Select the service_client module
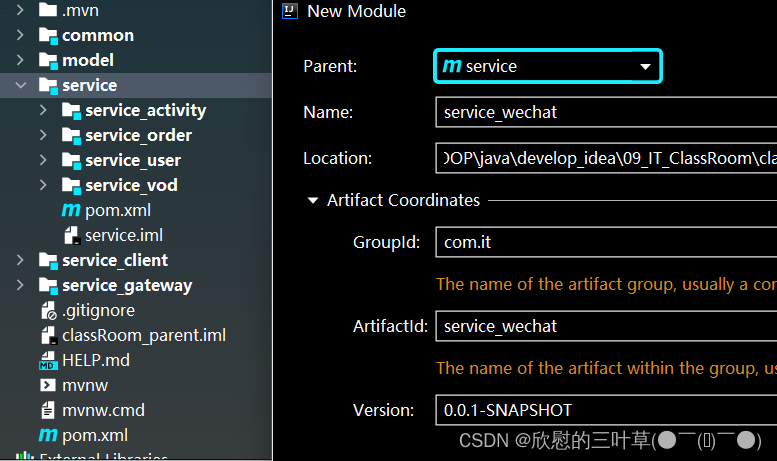 (136, 260)
